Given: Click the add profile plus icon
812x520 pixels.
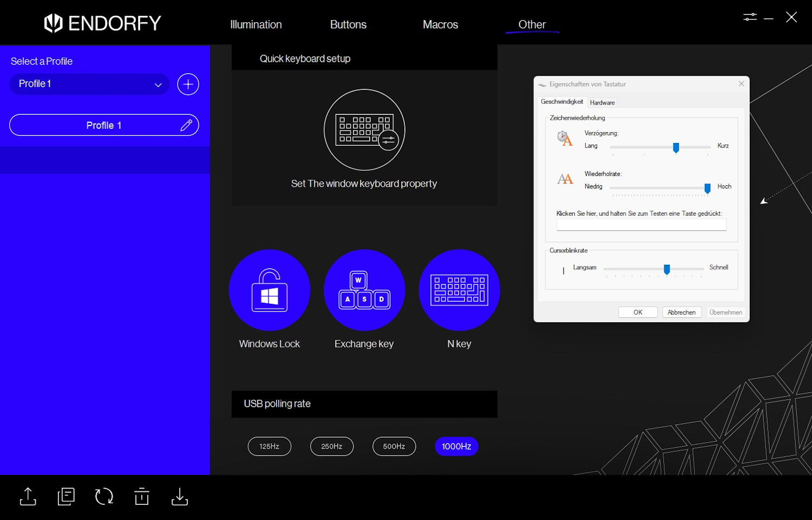Looking at the screenshot, I should 188,84.
